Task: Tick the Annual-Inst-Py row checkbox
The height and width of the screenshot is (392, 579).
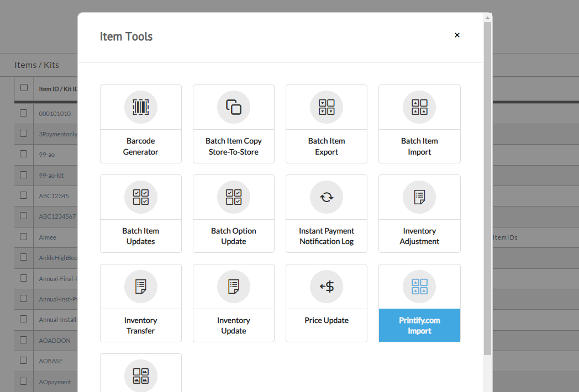Action: 24,299
